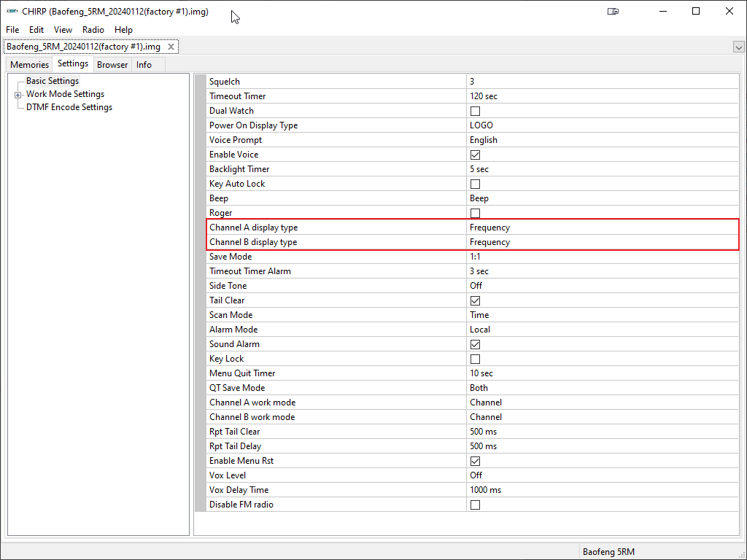Change QT Save Mode from Both
Image resolution: width=747 pixels, height=560 pixels.
click(x=602, y=388)
